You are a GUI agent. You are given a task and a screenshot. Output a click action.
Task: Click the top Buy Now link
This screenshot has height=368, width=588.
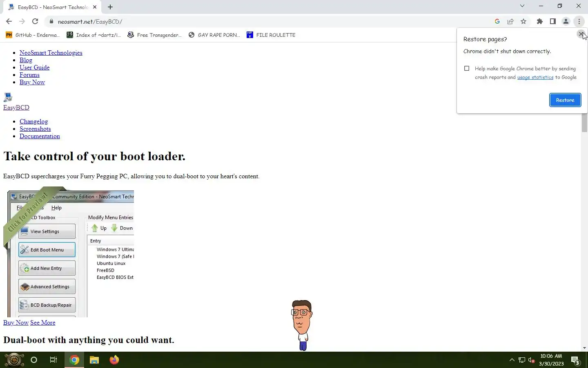tap(32, 82)
